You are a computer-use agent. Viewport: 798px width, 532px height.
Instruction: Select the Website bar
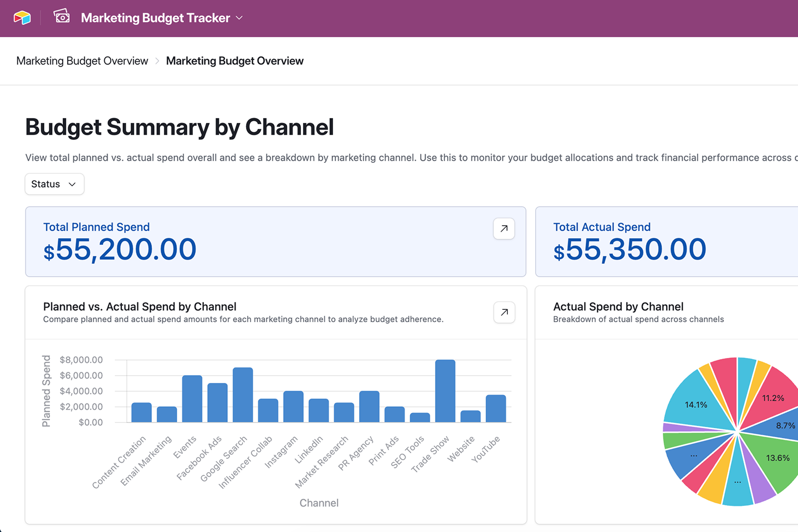pyautogui.click(x=470, y=416)
